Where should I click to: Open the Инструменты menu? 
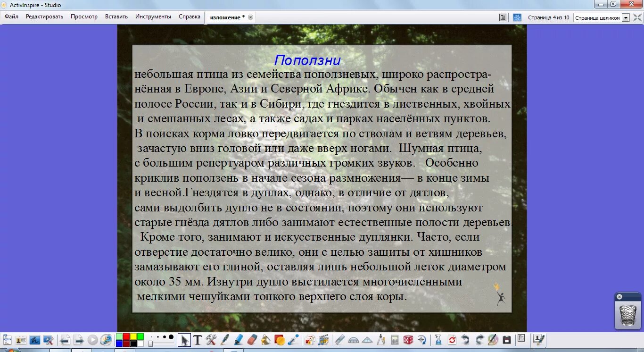pos(153,17)
